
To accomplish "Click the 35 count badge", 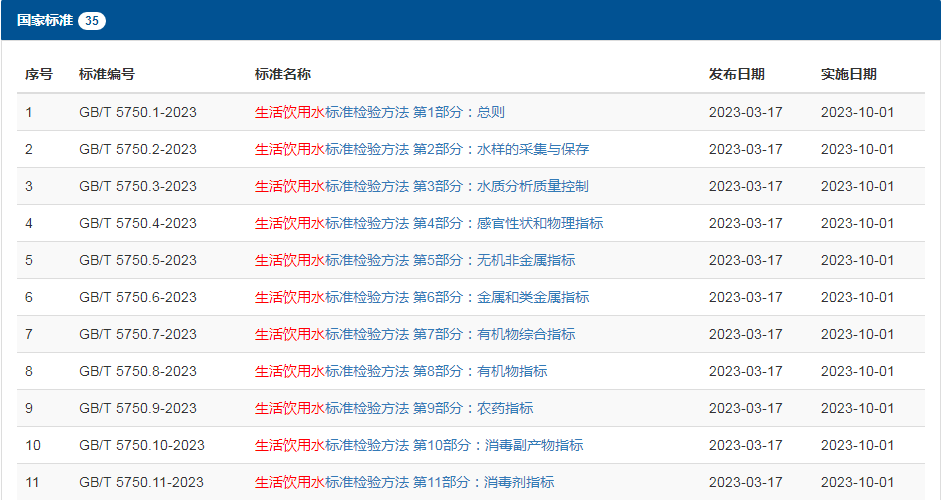I will 92,20.
